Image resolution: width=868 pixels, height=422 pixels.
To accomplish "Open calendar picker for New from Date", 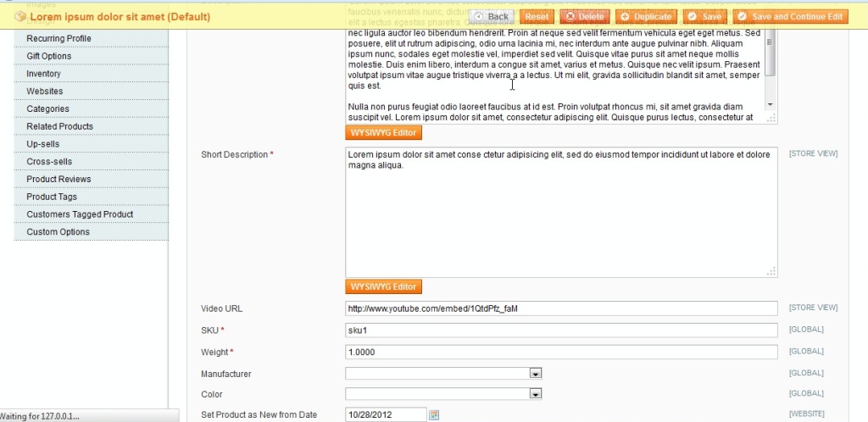I will click(x=434, y=415).
